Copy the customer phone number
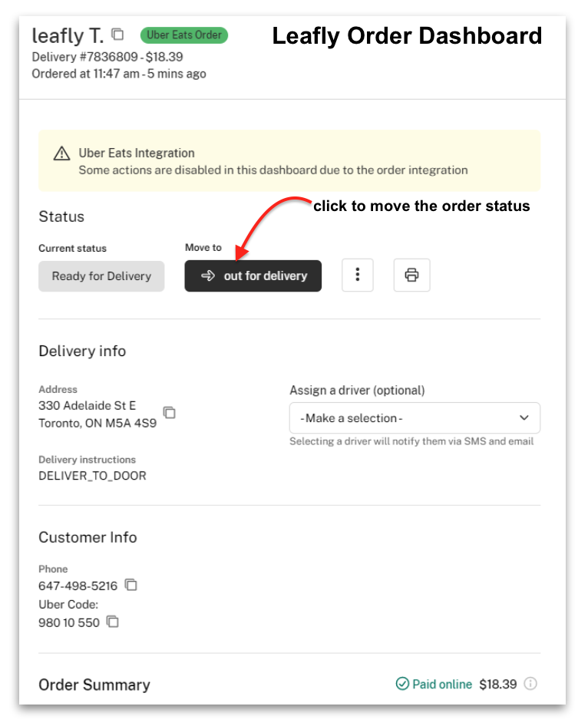 coord(131,586)
